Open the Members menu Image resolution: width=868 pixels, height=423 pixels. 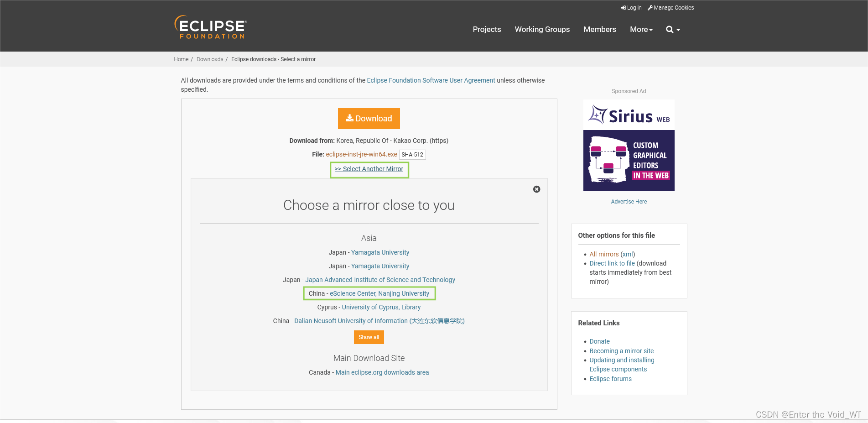(x=600, y=29)
